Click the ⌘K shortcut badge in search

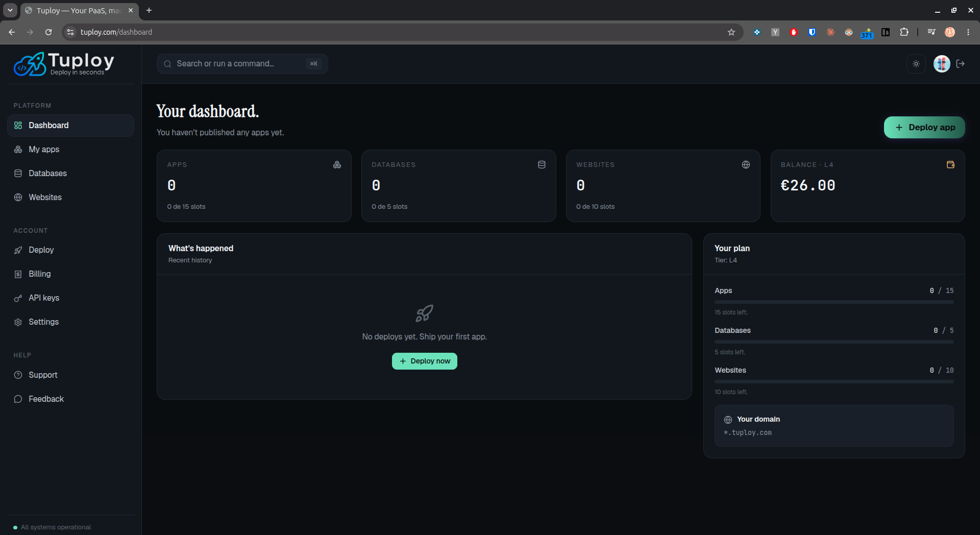click(x=313, y=64)
